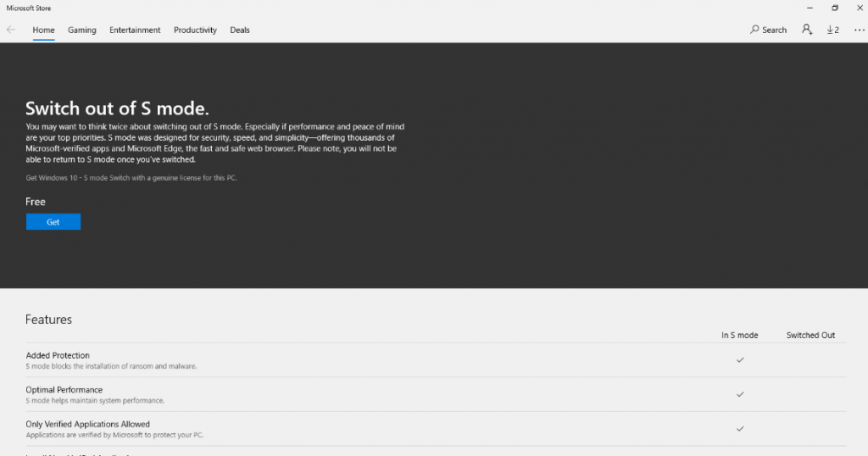Click Only Verified Applications Allowed row
Viewport: 868px width, 456px height.
tap(436, 429)
